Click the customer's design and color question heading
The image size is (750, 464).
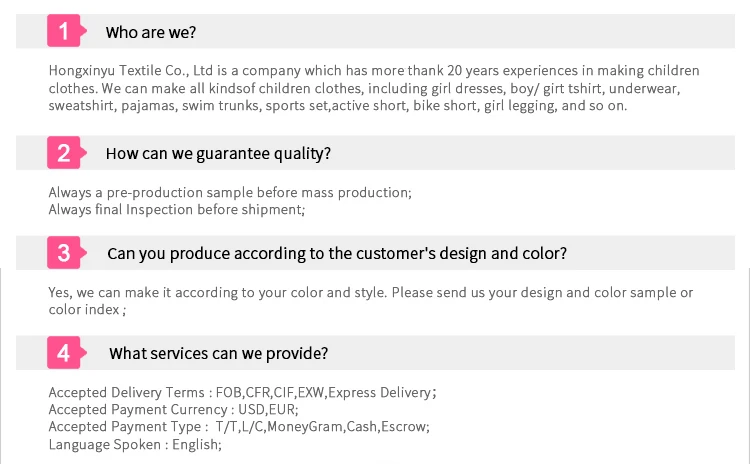point(337,254)
